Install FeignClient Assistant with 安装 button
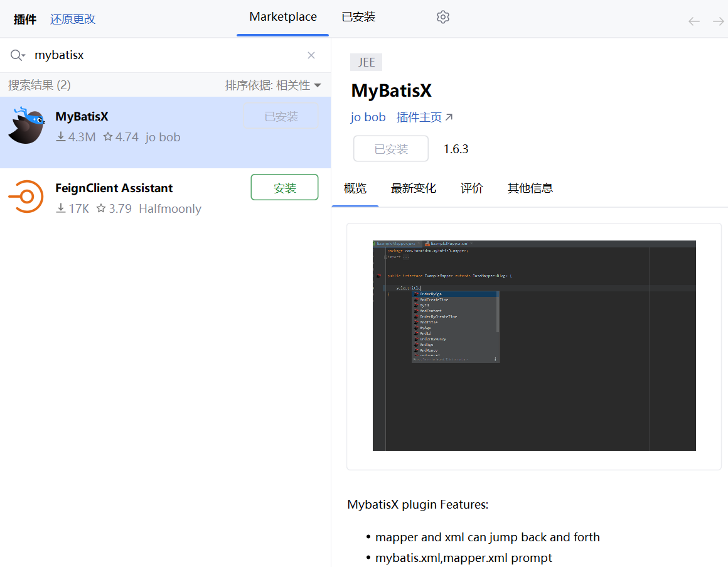Image resolution: width=728 pixels, height=567 pixels. point(284,188)
